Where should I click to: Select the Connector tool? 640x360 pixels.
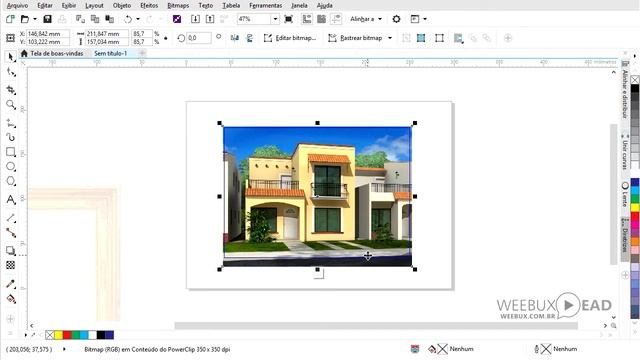(x=11, y=233)
